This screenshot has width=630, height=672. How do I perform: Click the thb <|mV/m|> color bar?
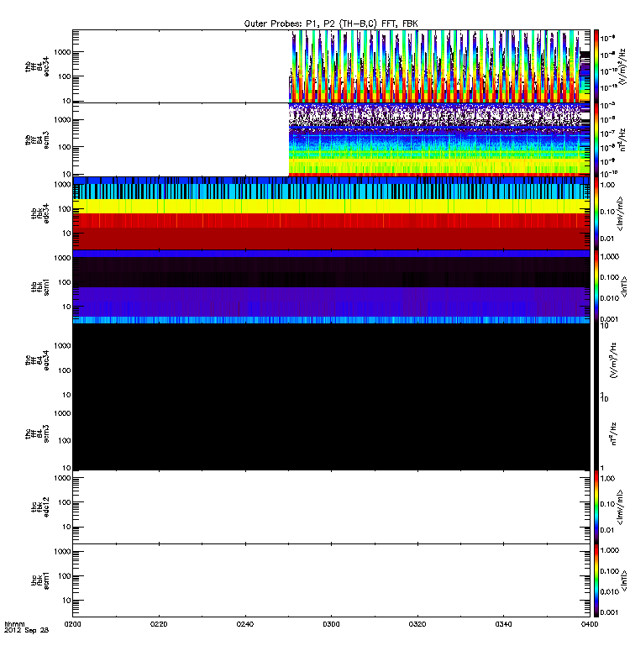point(596,213)
